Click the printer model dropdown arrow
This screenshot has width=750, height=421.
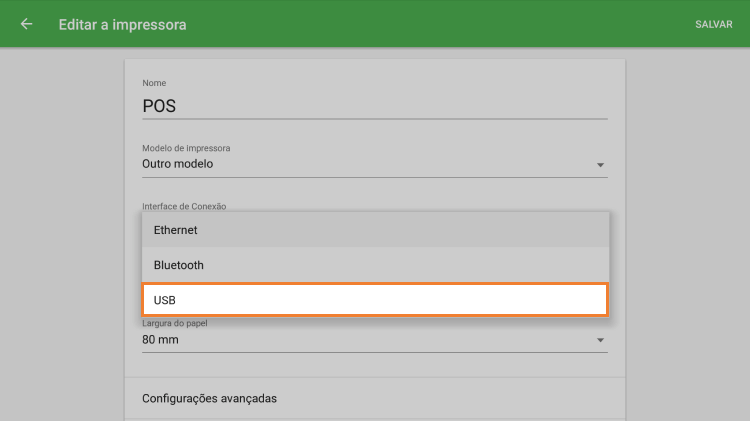[x=600, y=165]
